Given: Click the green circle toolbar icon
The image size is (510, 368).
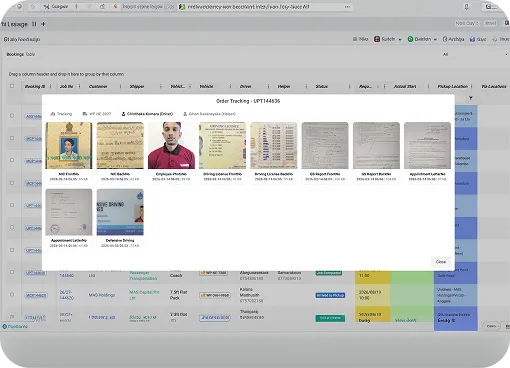Looking at the screenshot, I should (410, 39).
